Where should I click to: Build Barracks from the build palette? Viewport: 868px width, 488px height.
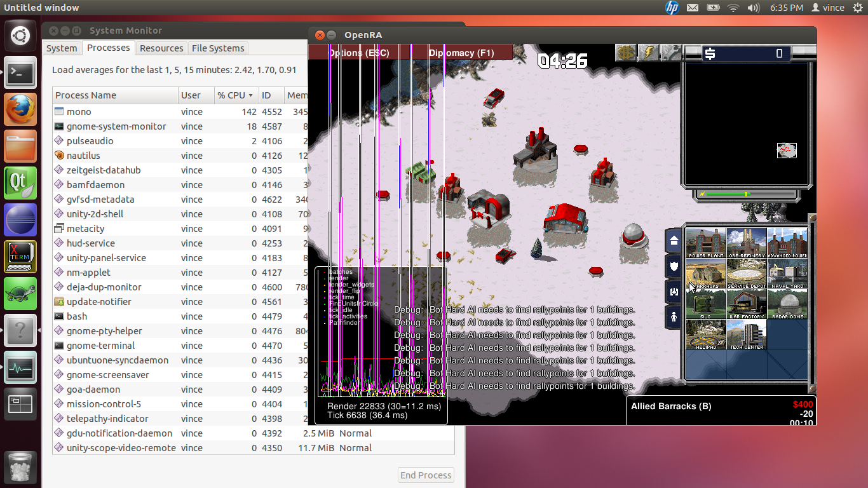[706, 273]
